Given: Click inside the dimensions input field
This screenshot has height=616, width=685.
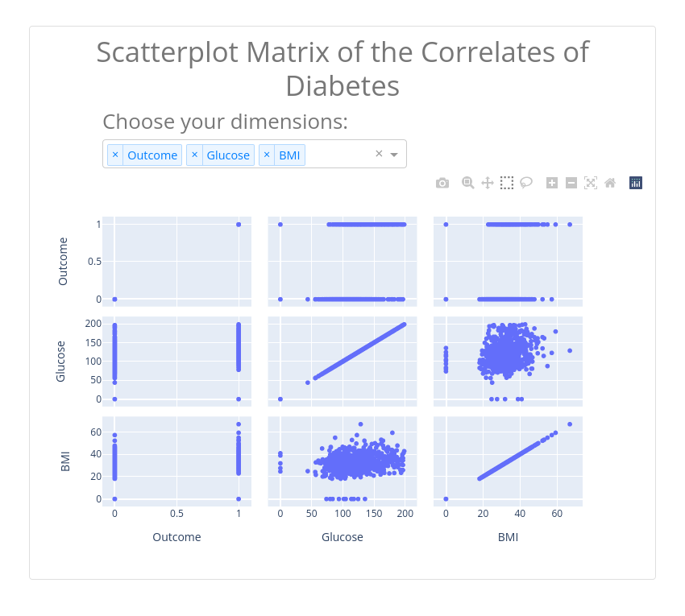Looking at the screenshot, I should pos(338,155).
